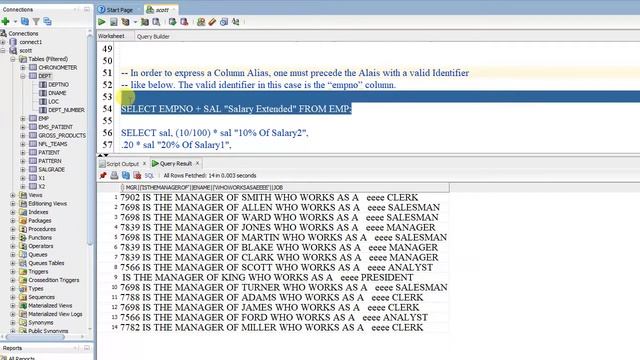Click the SQL link in result toolbar
Screen dimensions: 640x360
(149, 176)
